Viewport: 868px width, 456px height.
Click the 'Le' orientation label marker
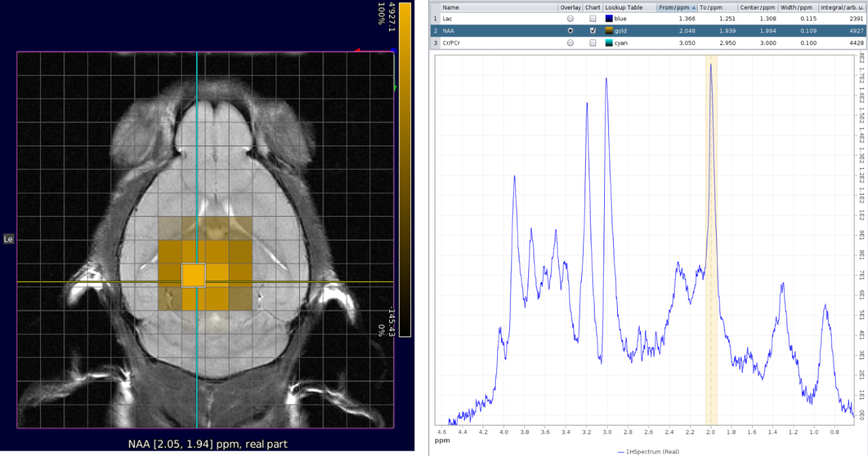[x=9, y=239]
